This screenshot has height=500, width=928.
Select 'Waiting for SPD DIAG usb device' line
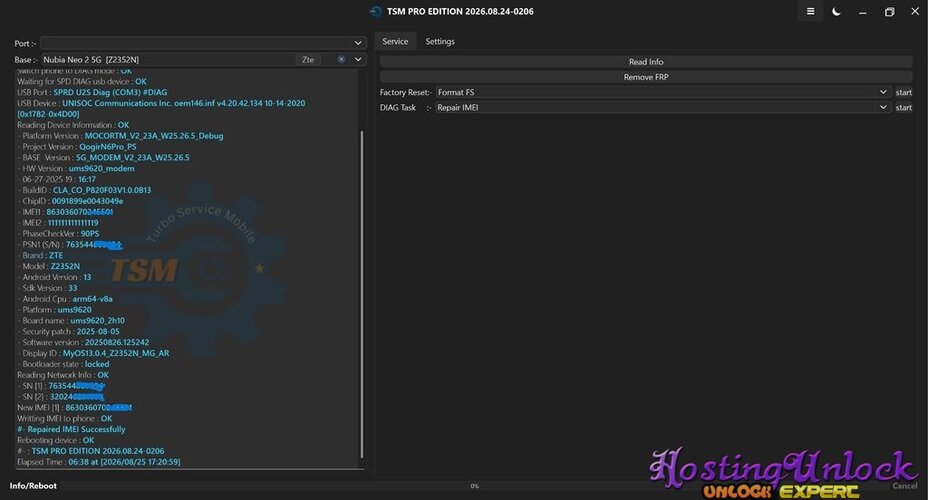coord(82,82)
